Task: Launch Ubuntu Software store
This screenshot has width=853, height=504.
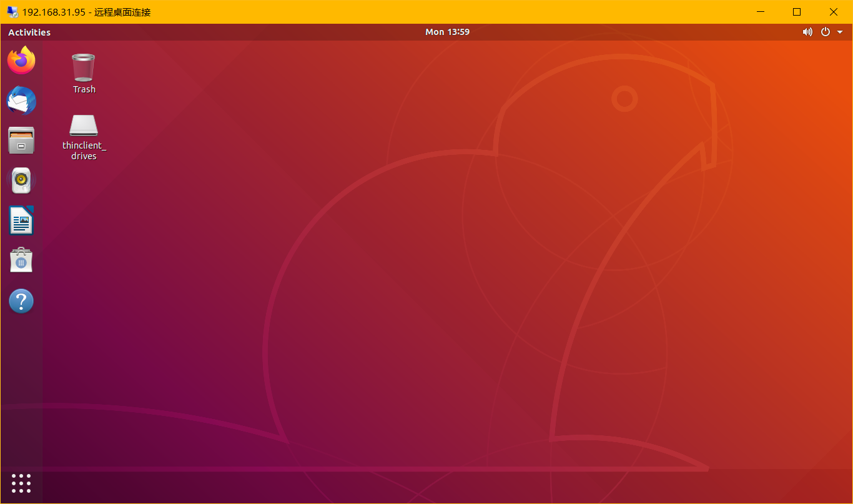Action: (x=21, y=260)
